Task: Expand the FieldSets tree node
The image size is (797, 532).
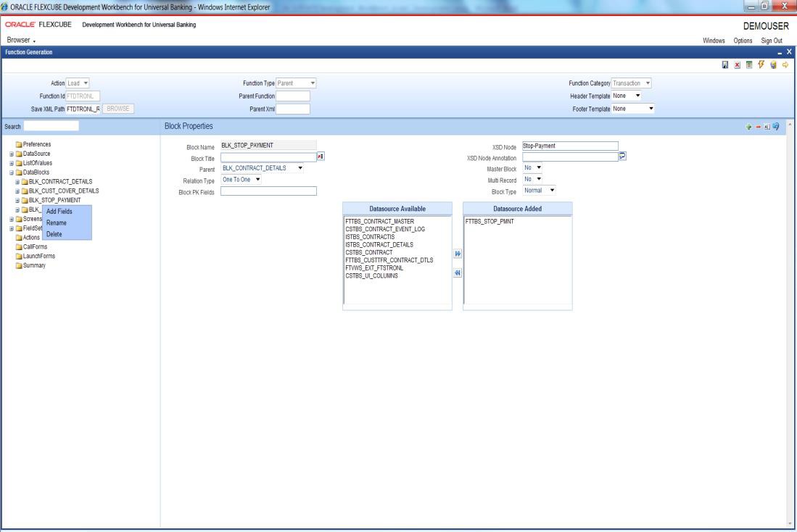Action: pyautogui.click(x=12, y=228)
